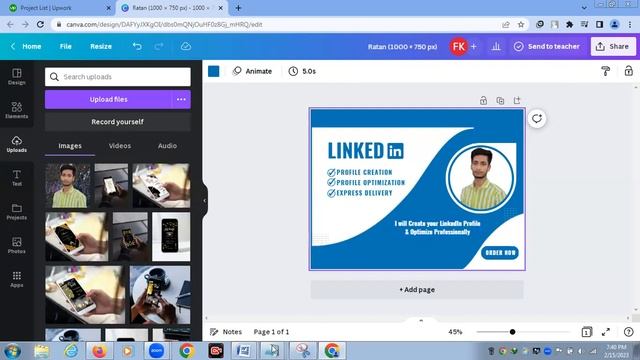Click the Search uploads field
This screenshot has height=360, width=640.
coord(118,77)
